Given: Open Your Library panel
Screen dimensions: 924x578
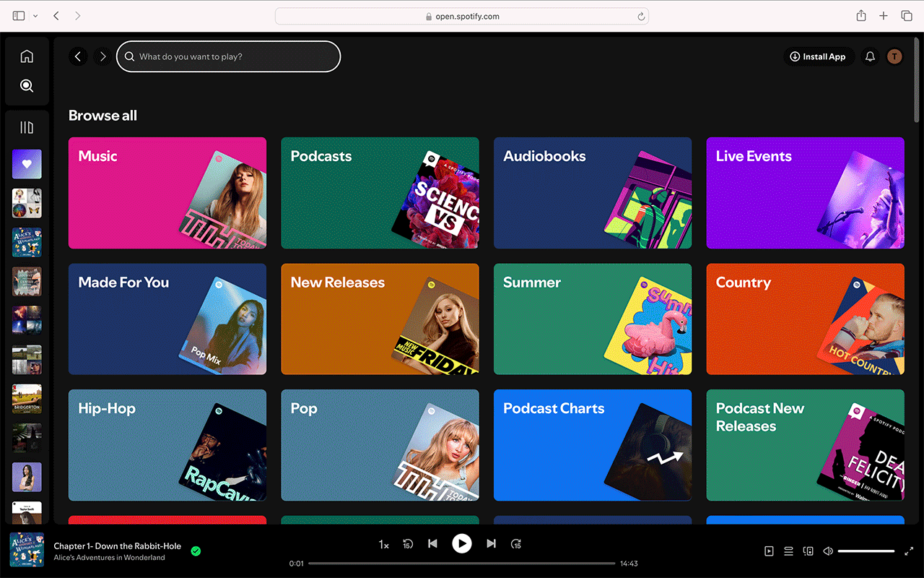Looking at the screenshot, I should click(27, 126).
